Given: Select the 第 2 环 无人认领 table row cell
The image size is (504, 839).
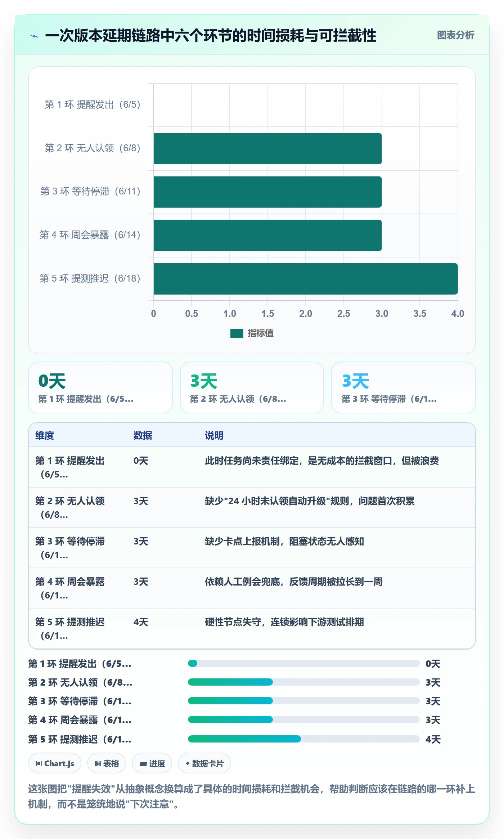Looking at the screenshot, I should coord(78,508).
